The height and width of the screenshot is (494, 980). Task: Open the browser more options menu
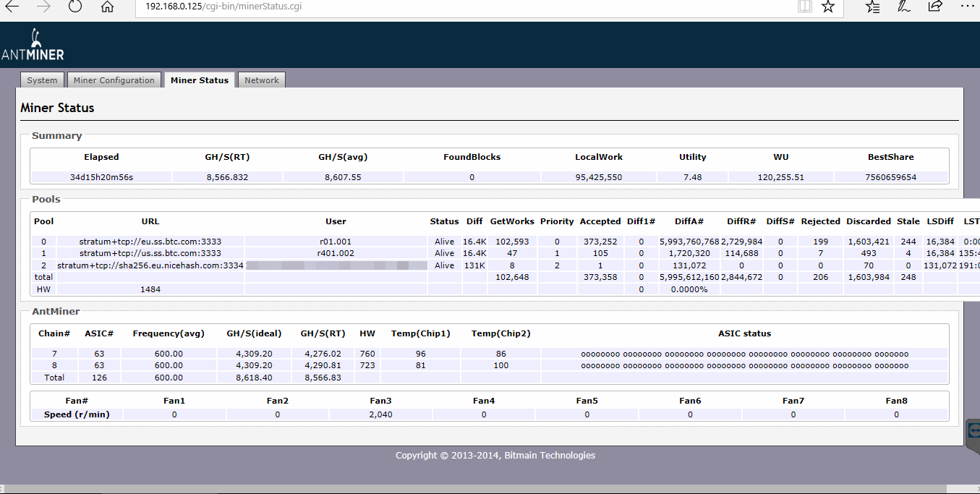[x=967, y=6]
